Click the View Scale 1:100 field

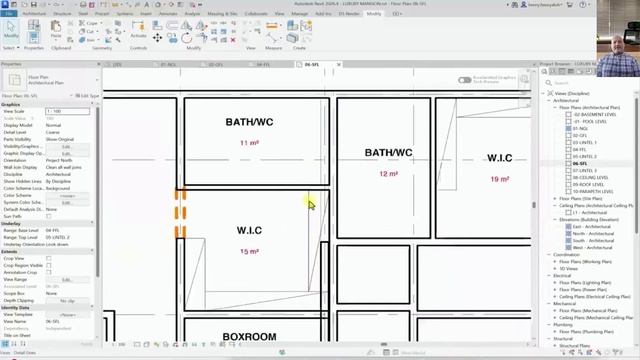[x=67, y=111]
